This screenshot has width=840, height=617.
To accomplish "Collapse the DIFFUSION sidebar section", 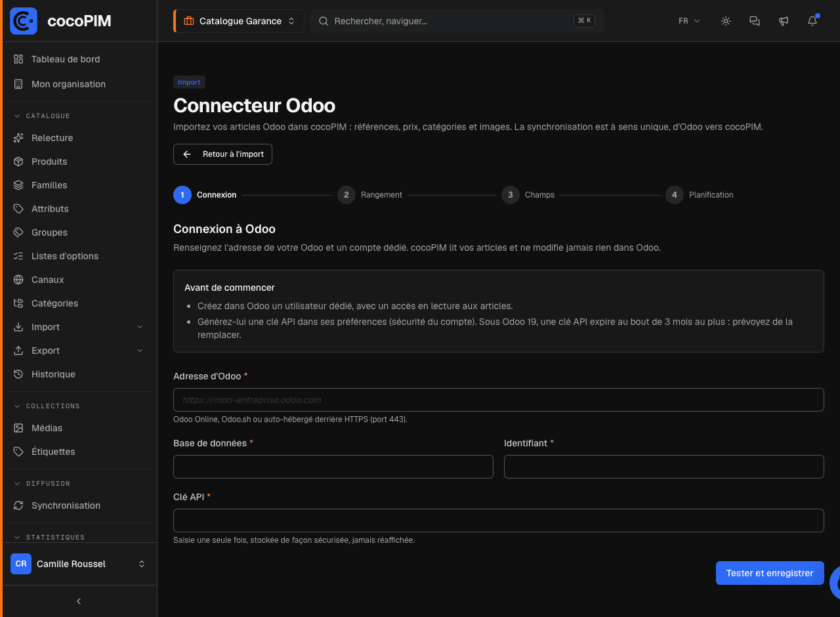I will point(42,484).
